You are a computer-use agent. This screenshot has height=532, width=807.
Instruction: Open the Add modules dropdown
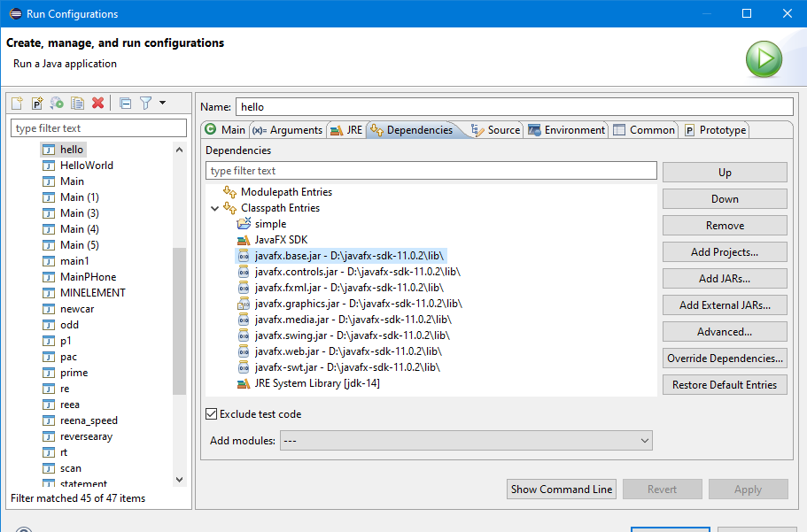[x=645, y=440]
